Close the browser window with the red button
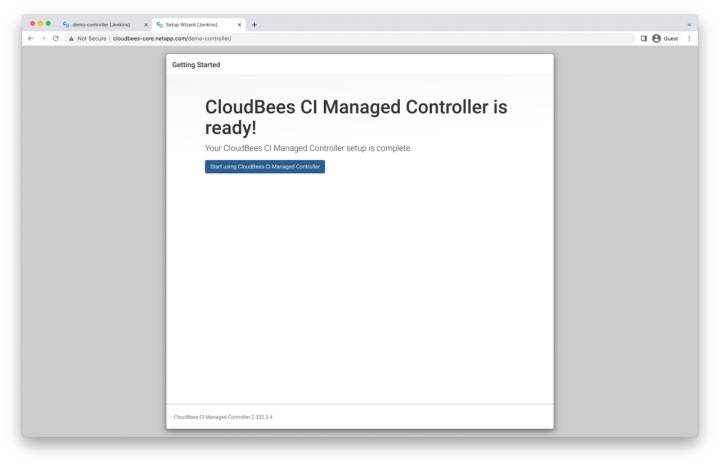720x467 pixels. click(32, 23)
